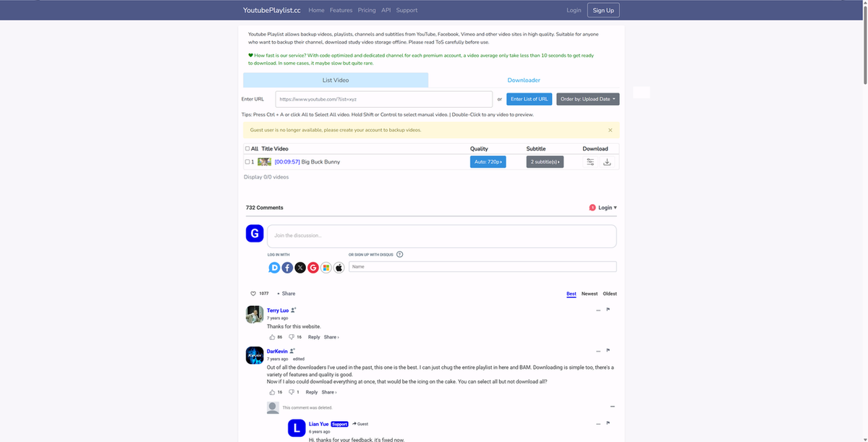
Task: Dismiss the guest user warning banner
Action: pos(610,130)
